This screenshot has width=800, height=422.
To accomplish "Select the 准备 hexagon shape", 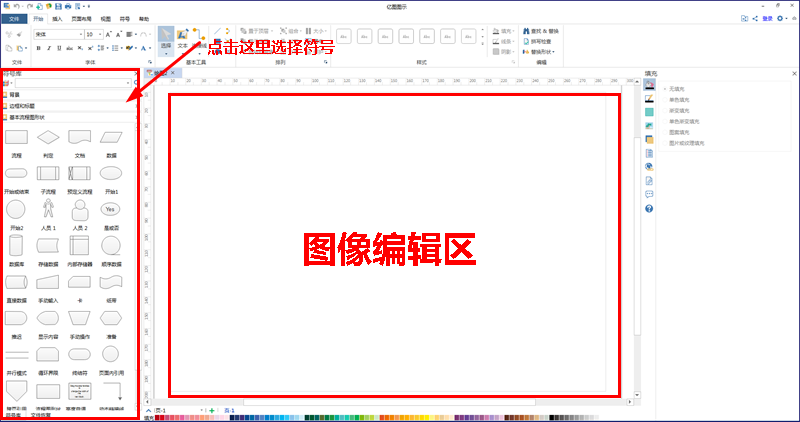I will (111, 318).
